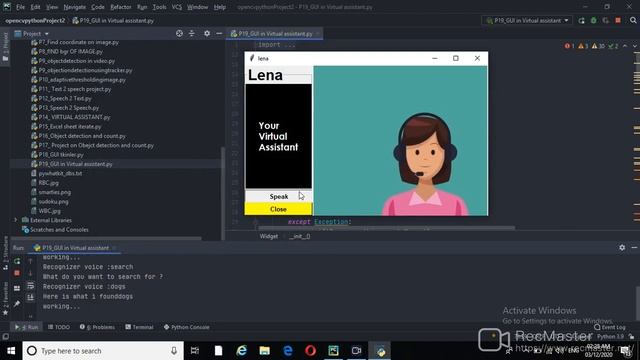640x360 pixels.
Task: Click the __init__() breadcrumb
Action: pyautogui.click(x=300, y=236)
